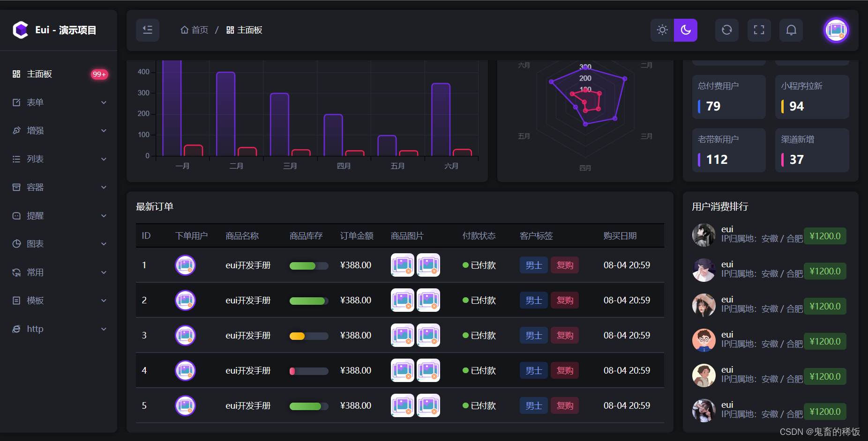The width and height of the screenshot is (868, 441).
Task: Click the top user avatar in 用户消费排行
Action: pos(704,235)
